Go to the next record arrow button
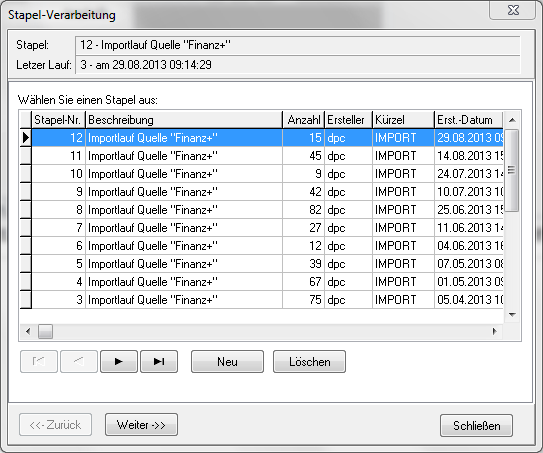Screen dimensions: 543x453 click(x=119, y=362)
